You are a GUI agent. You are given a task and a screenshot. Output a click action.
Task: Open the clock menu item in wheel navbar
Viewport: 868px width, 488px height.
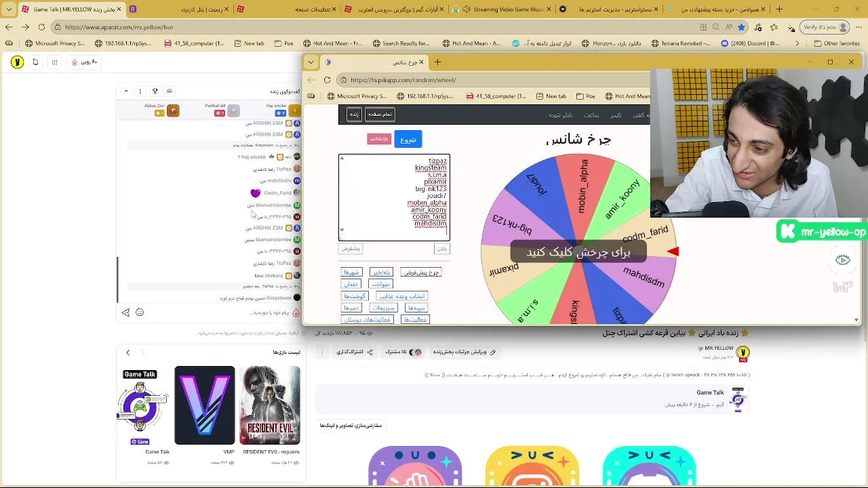(x=592, y=115)
